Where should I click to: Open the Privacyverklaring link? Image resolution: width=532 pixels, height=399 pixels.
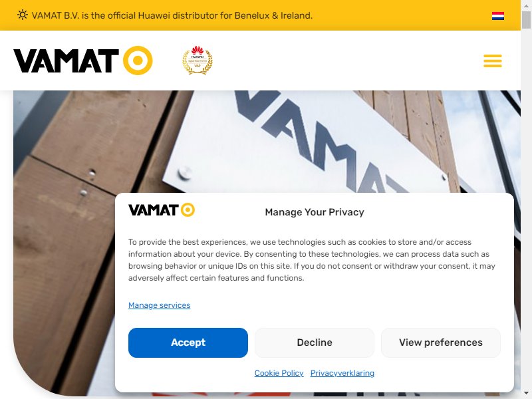[342, 373]
